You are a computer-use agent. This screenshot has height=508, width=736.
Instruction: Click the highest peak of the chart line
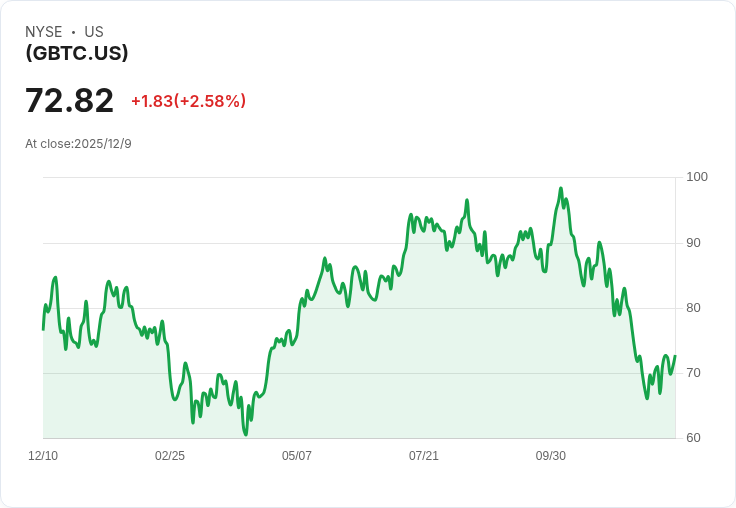pos(561,188)
